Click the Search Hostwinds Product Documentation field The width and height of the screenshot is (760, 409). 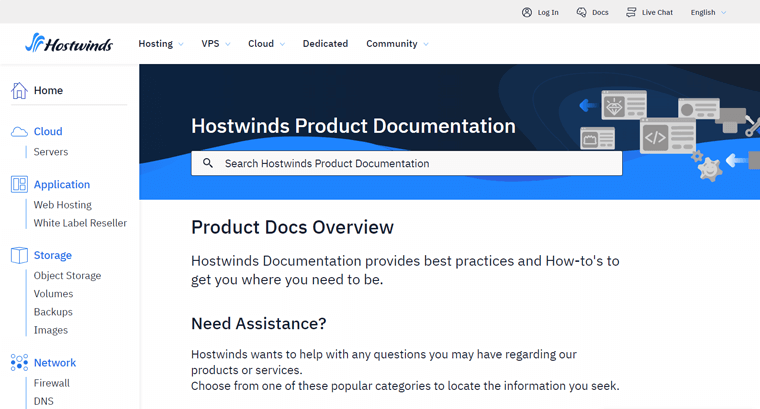[407, 163]
